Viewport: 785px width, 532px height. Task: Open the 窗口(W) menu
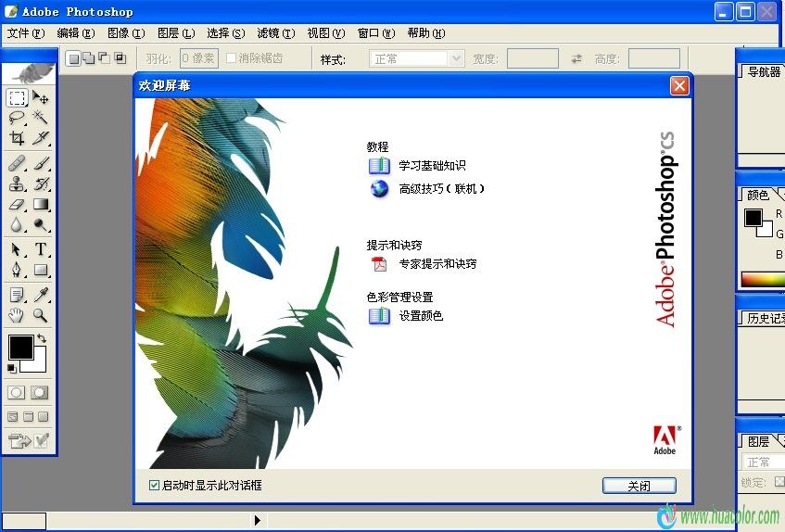376,33
